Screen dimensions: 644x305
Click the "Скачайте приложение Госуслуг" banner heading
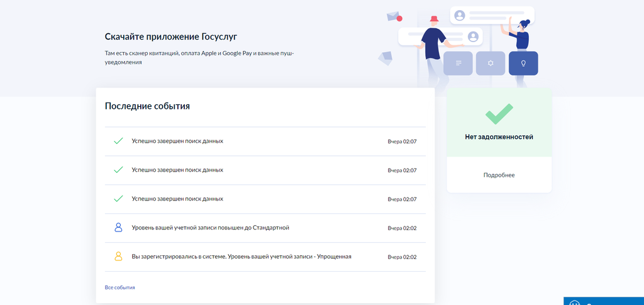click(x=171, y=36)
